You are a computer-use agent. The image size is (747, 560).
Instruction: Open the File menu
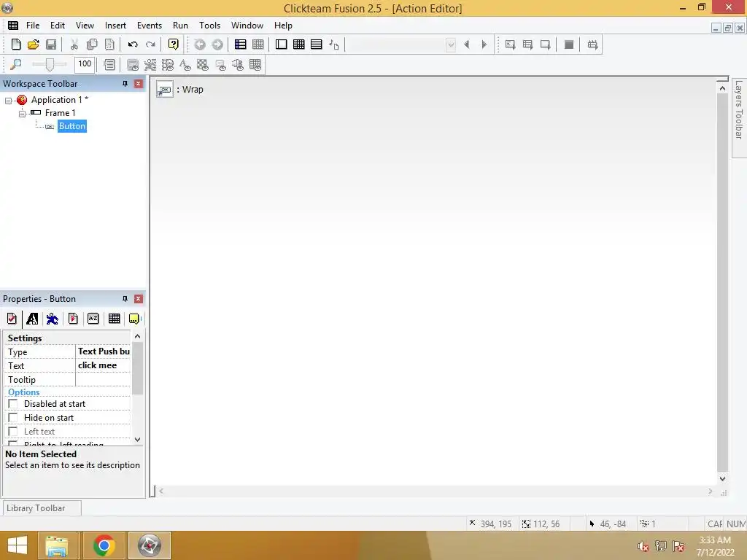click(33, 26)
